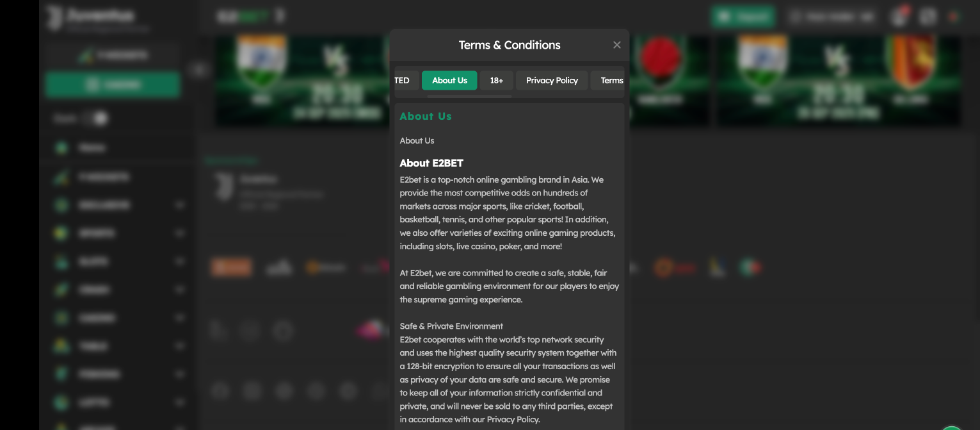The height and width of the screenshot is (430, 980).
Task: Click the Slots icon in sidebar menu
Action: (61, 261)
